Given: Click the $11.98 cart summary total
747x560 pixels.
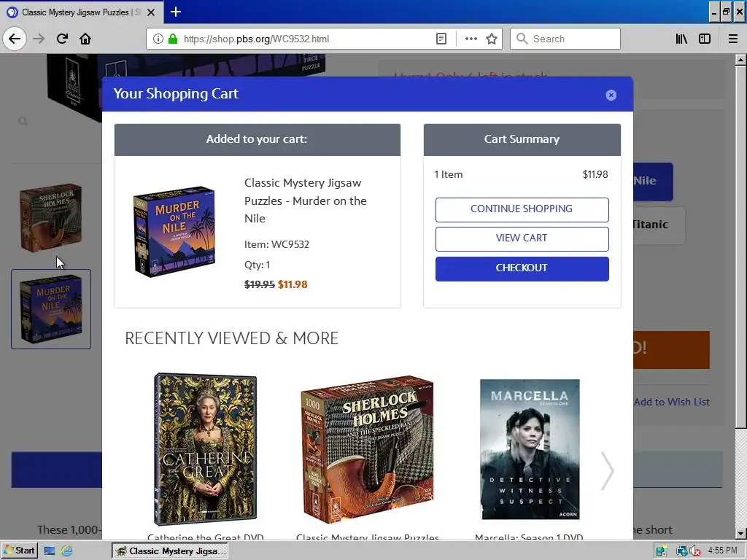Looking at the screenshot, I should (x=595, y=174).
